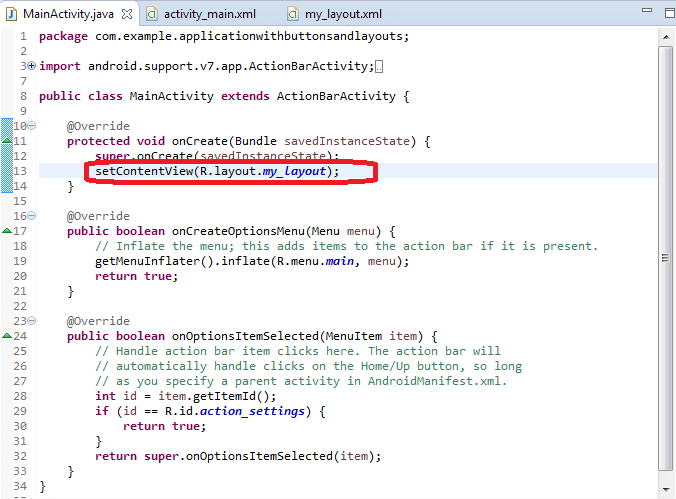Collapse the onCreate method fold at line 10
Viewport: 676px width, 499px height.
[x=31, y=126]
